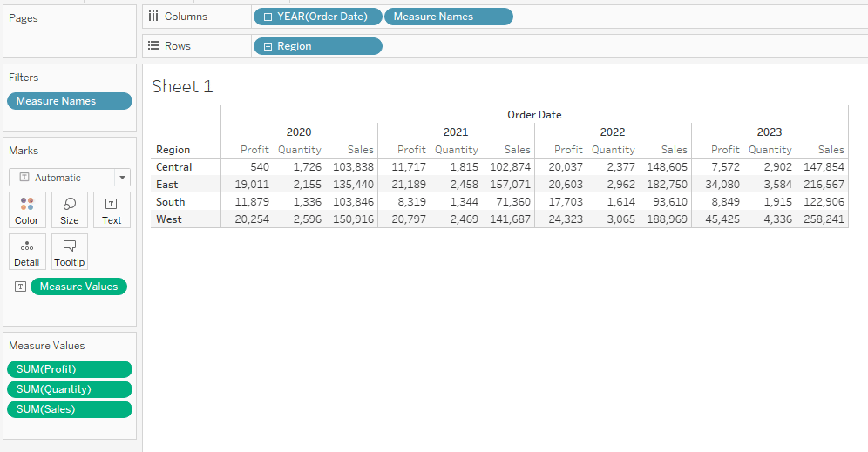The image size is (868, 452).
Task: Click the Text marks card button
Action: 112,210
